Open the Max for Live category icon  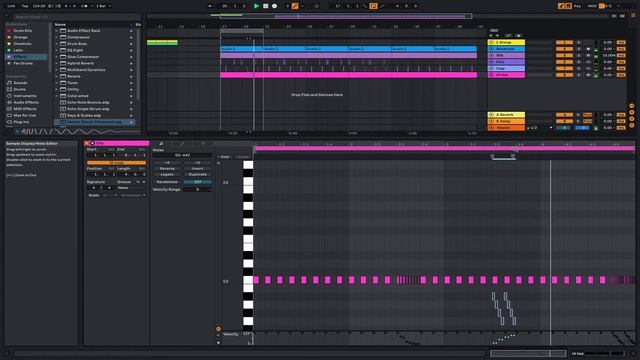(9, 116)
